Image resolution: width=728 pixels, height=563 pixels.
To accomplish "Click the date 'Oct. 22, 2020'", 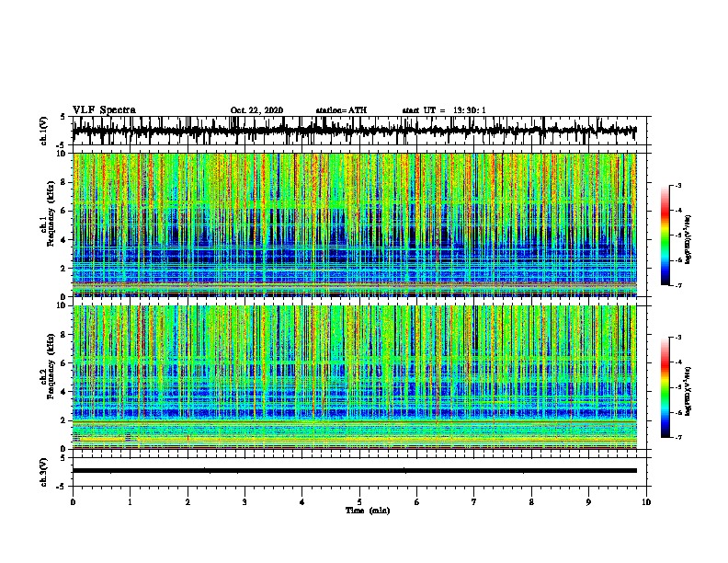I will (x=256, y=110).
